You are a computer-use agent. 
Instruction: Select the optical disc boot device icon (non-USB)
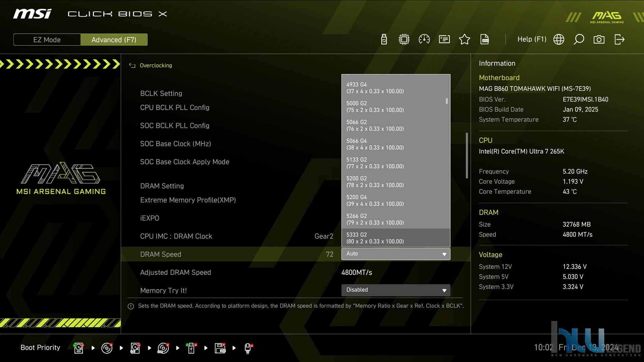pos(107,348)
